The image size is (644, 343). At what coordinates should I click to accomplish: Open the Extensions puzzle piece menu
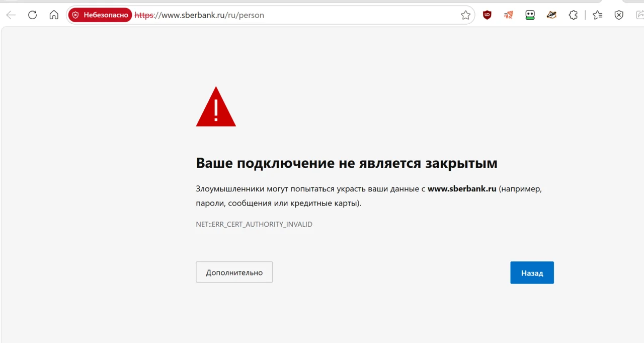click(573, 15)
